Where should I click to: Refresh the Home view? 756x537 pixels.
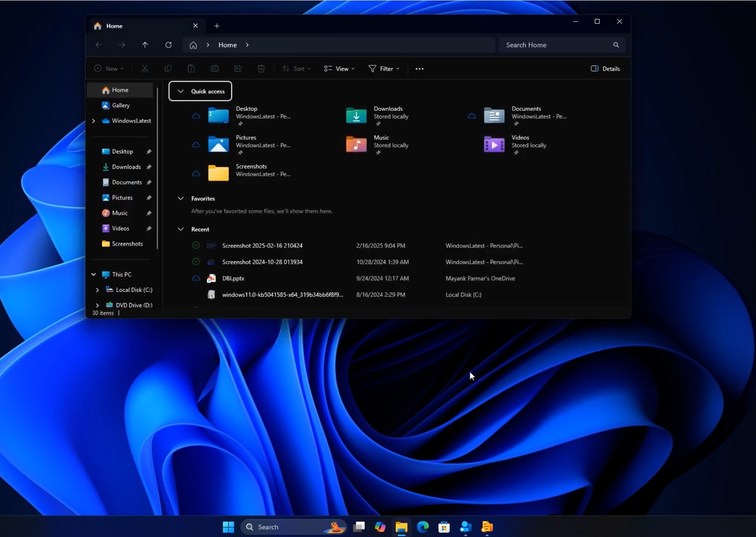(x=169, y=45)
